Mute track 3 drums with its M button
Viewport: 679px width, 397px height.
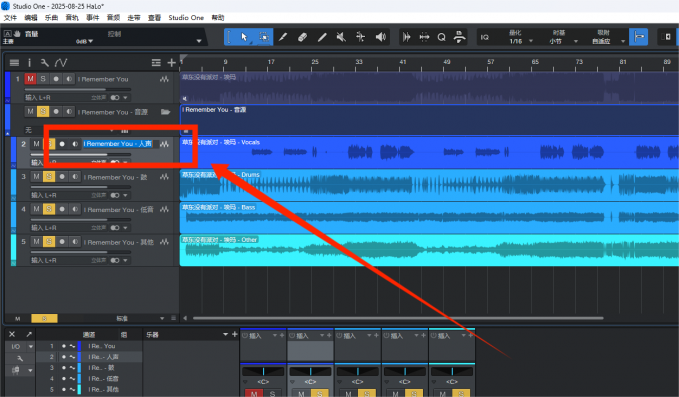point(36,177)
